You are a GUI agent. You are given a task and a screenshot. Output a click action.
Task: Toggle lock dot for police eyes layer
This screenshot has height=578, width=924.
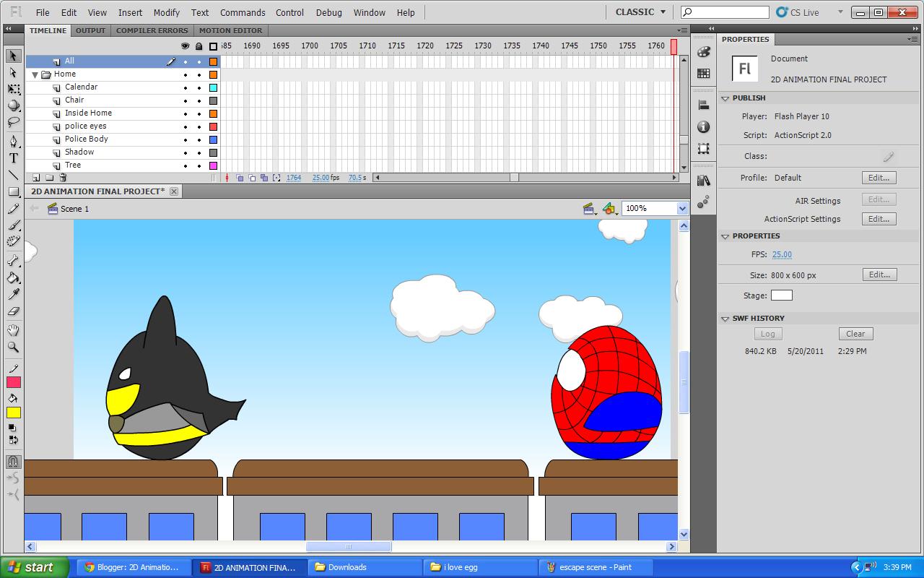click(199, 126)
